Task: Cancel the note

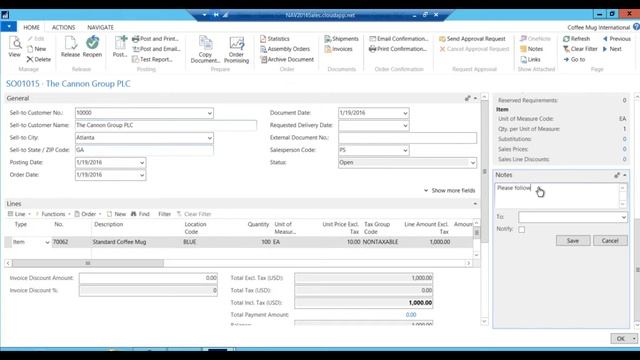Action: pos(610,241)
